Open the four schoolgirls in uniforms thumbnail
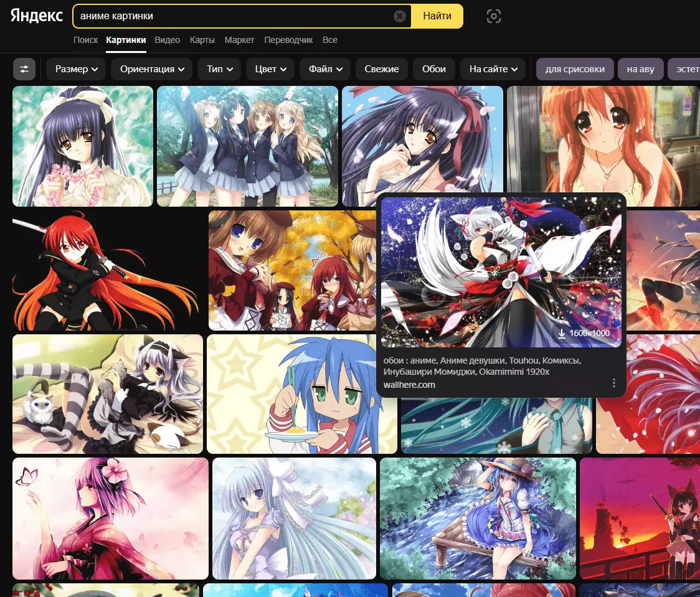Image resolution: width=700 pixels, height=597 pixels. coord(247,146)
